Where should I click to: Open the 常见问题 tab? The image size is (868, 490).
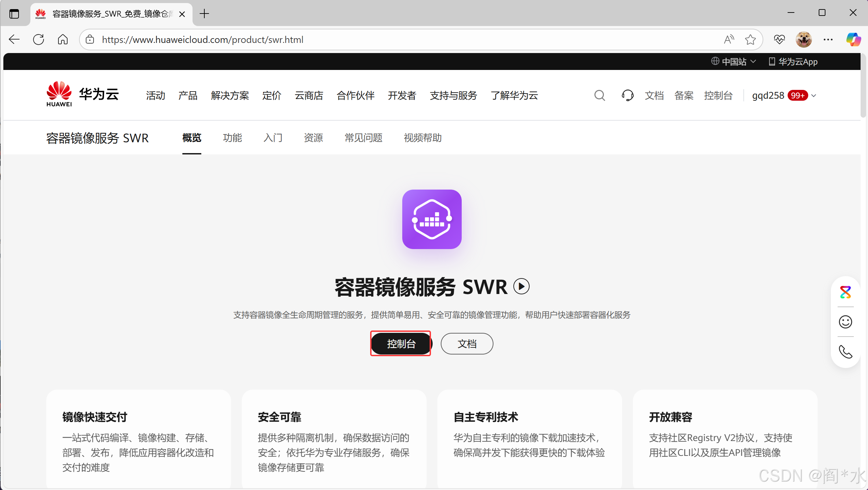coord(363,138)
